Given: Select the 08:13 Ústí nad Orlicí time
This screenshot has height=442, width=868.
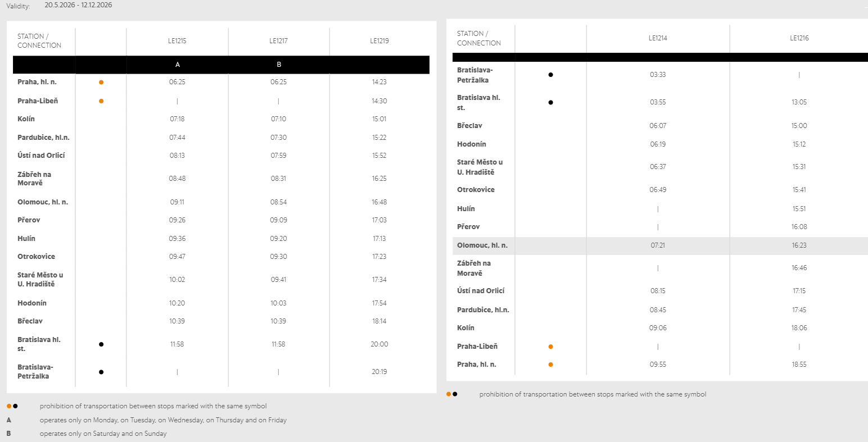Looking at the screenshot, I should [x=177, y=156].
